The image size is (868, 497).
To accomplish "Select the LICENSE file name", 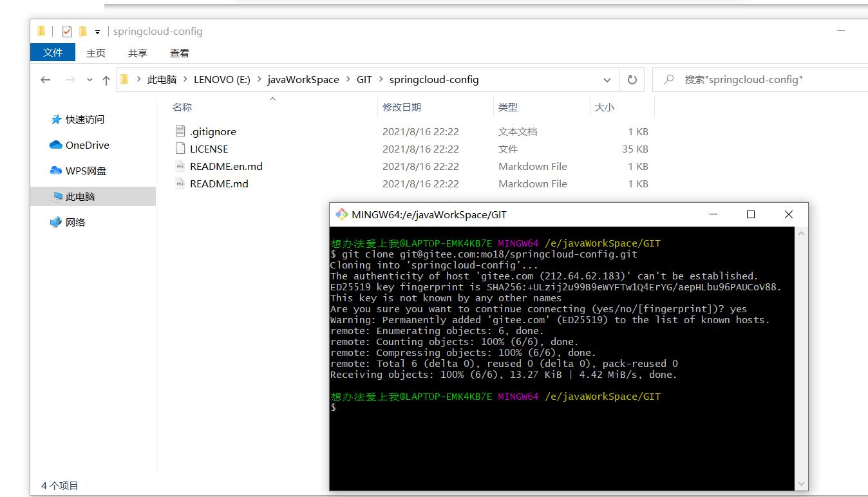I will coord(209,149).
